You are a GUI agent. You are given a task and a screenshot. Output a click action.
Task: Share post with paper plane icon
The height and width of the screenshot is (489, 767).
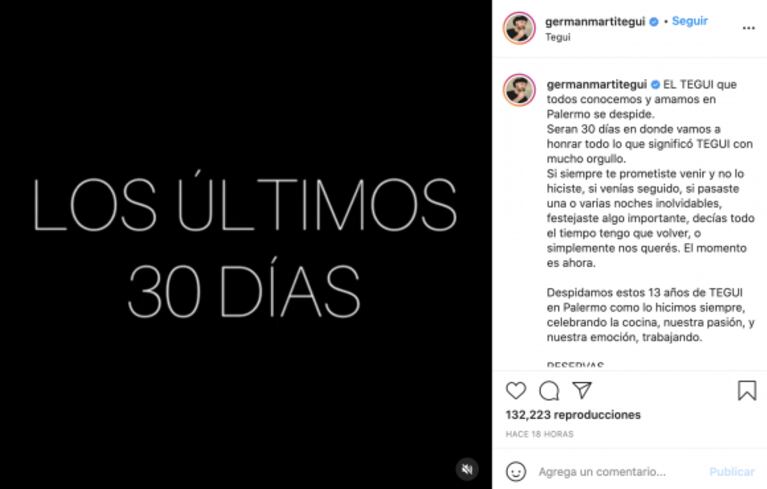(582, 390)
